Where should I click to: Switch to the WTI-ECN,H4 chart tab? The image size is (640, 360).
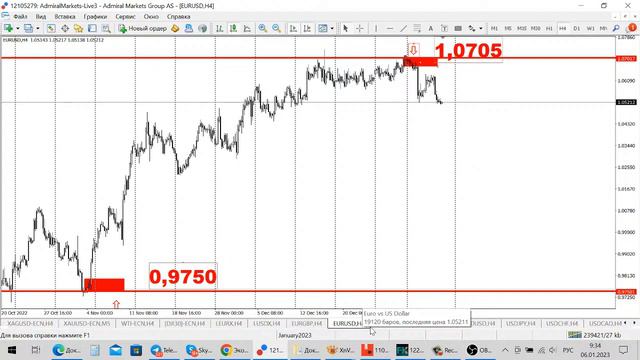[x=138, y=323]
